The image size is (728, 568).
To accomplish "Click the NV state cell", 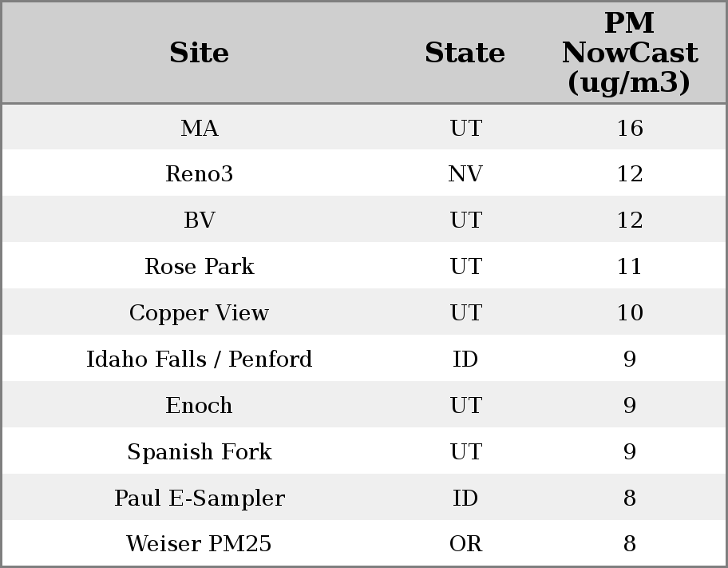I will click(x=465, y=174).
